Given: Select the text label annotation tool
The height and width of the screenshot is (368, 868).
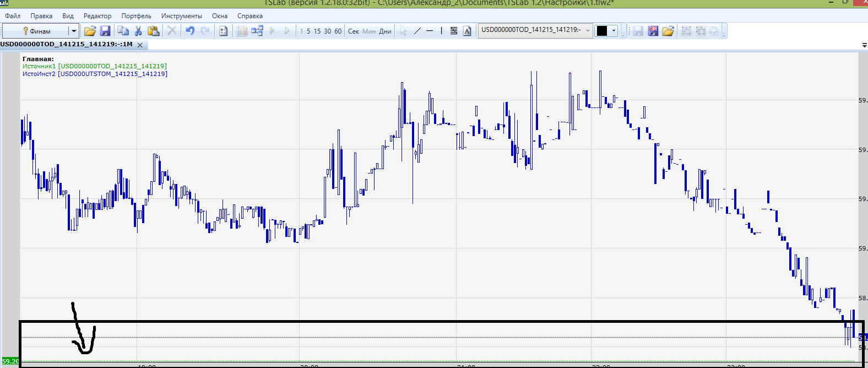Looking at the screenshot, I should 467,31.
